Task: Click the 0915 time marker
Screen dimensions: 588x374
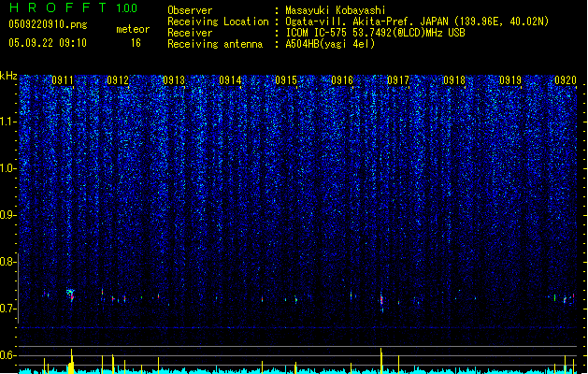Action: click(x=286, y=80)
